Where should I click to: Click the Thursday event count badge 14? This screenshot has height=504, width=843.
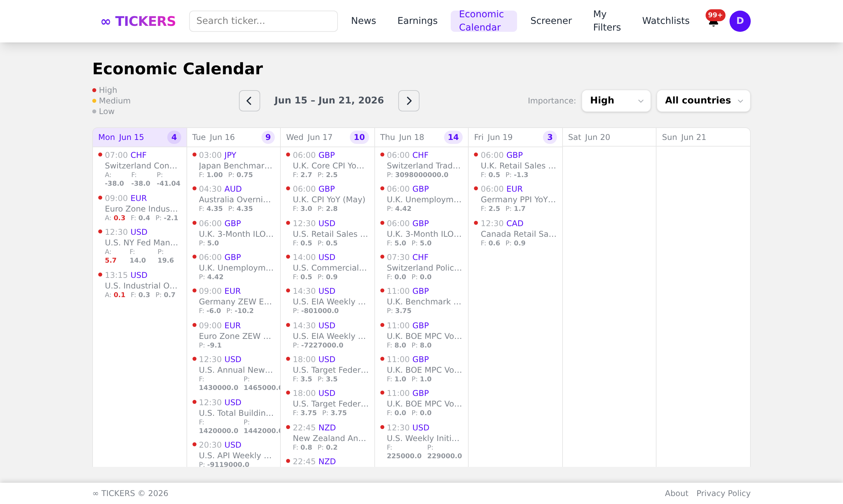click(453, 137)
